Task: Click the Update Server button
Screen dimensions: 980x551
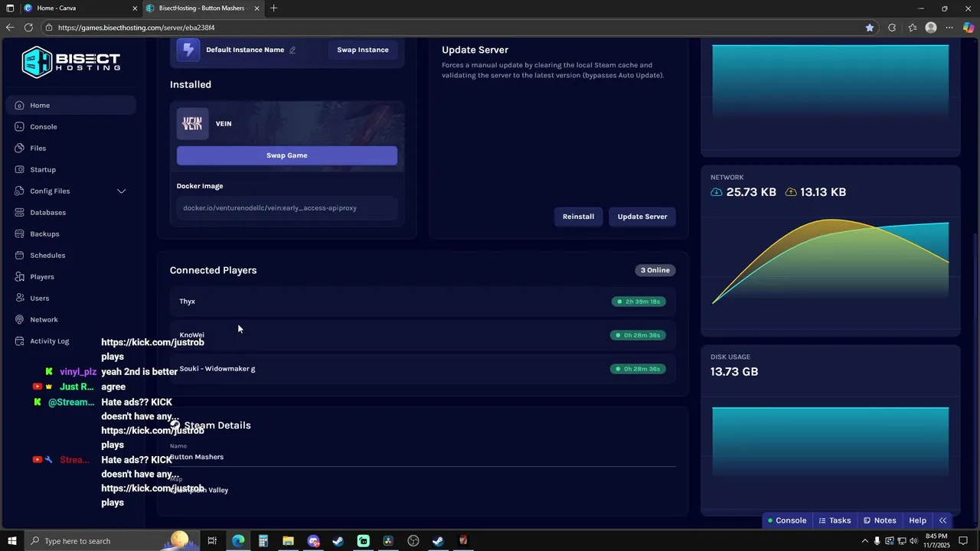Action: [x=642, y=217]
